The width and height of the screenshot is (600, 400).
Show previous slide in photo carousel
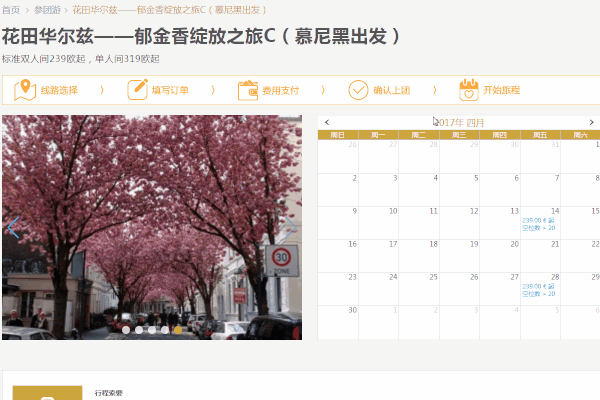pos(12,227)
